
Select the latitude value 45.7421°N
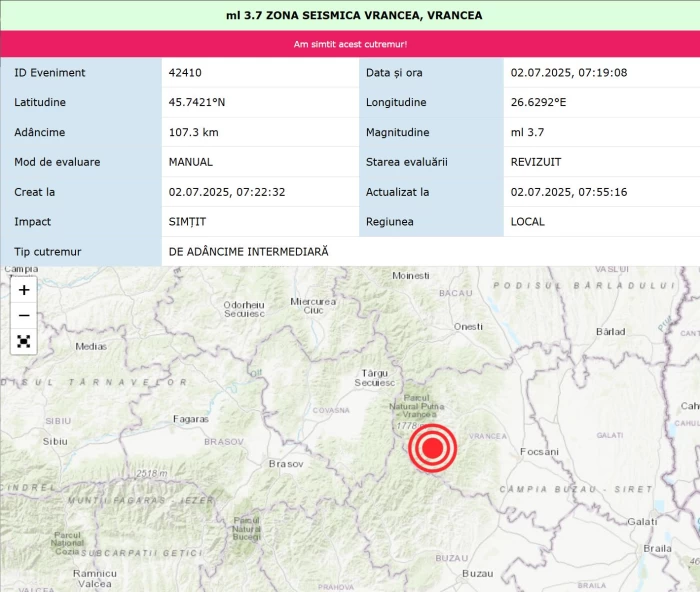click(x=196, y=102)
